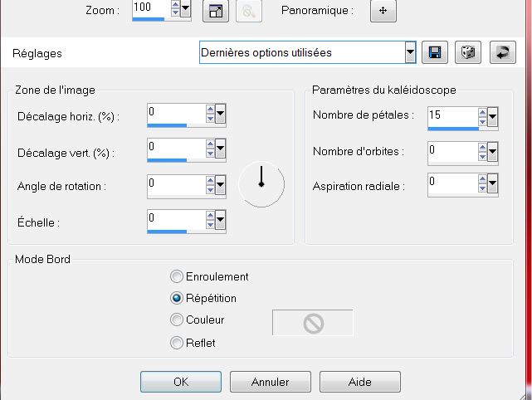Image resolution: width=532 pixels, height=400 pixels.
Task: Open the Dernières options utilisées preset dropdown
Action: click(x=410, y=52)
